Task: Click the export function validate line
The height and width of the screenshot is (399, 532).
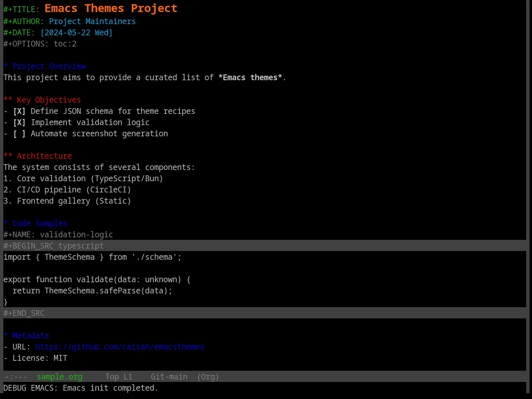Action: point(97,280)
